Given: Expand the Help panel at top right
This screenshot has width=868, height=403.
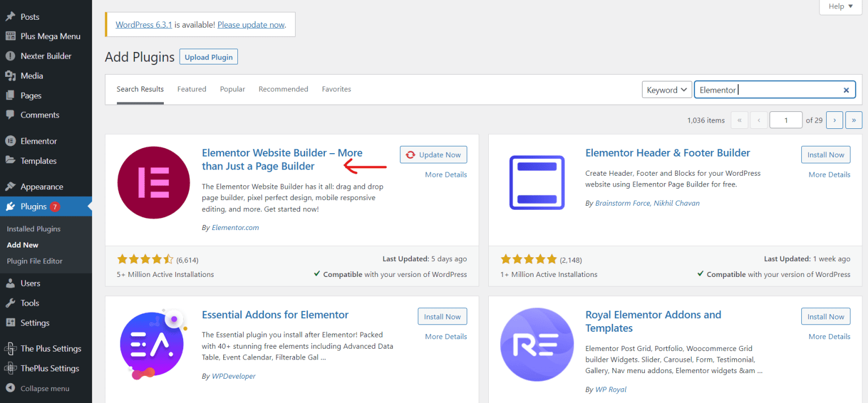Looking at the screenshot, I should pos(840,7).
